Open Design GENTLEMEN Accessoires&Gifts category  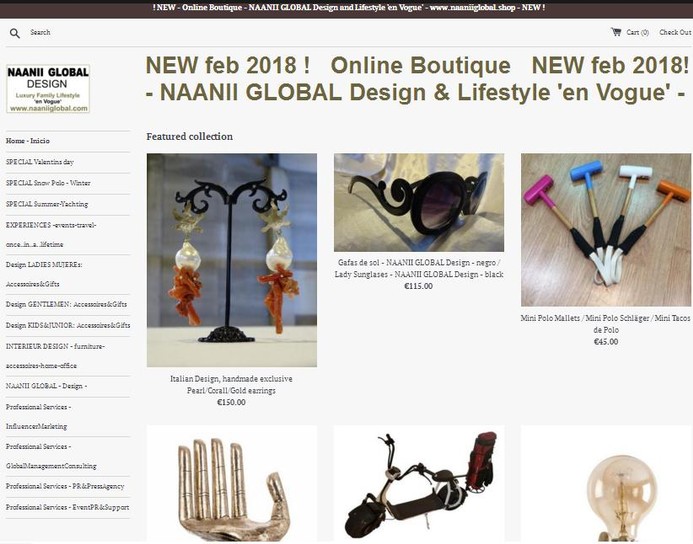(66, 304)
